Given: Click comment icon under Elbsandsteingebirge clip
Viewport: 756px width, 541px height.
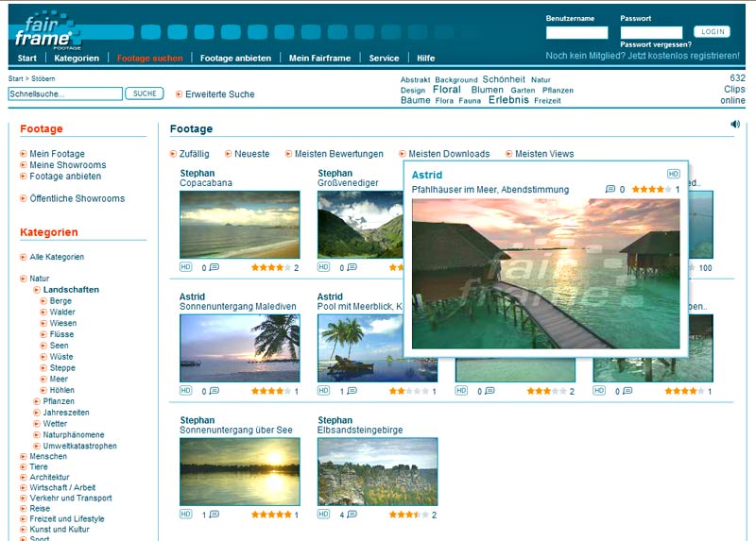Looking at the screenshot, I should coord(352,515).
